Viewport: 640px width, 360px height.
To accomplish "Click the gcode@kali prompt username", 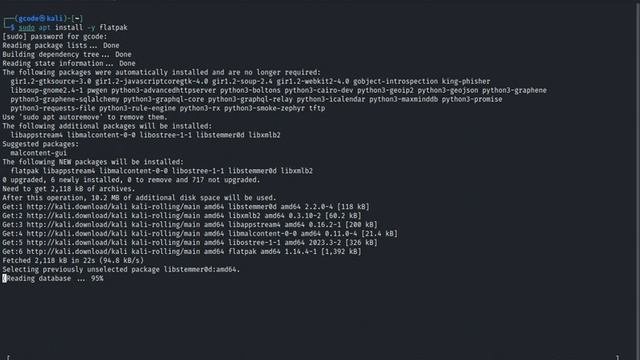I will (x=41, y=18).
